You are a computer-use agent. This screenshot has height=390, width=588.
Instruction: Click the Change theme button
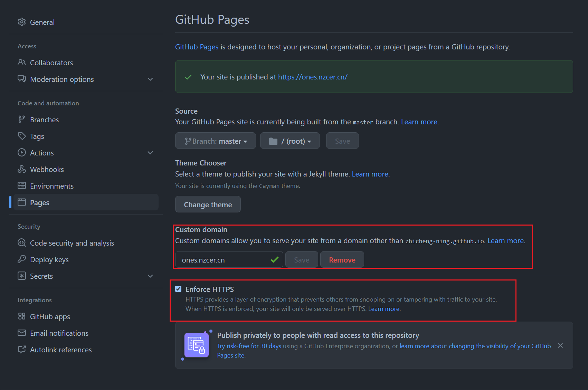[x=208, y=204]
